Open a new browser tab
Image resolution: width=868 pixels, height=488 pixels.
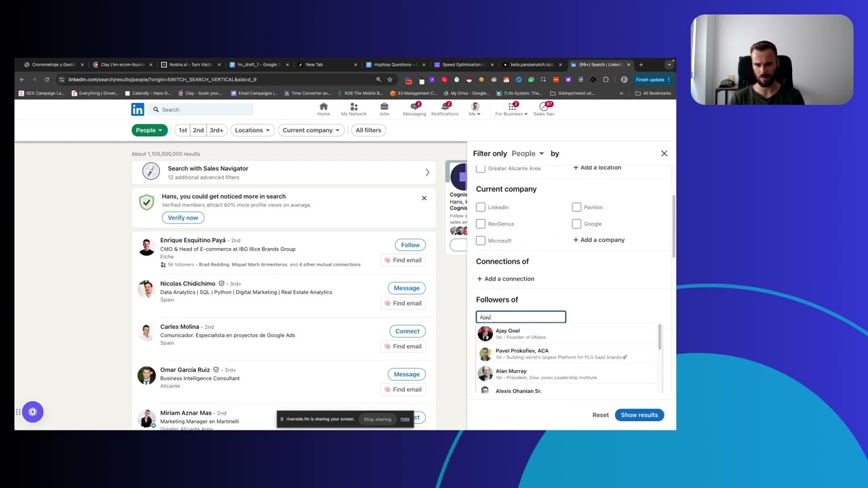641,64
